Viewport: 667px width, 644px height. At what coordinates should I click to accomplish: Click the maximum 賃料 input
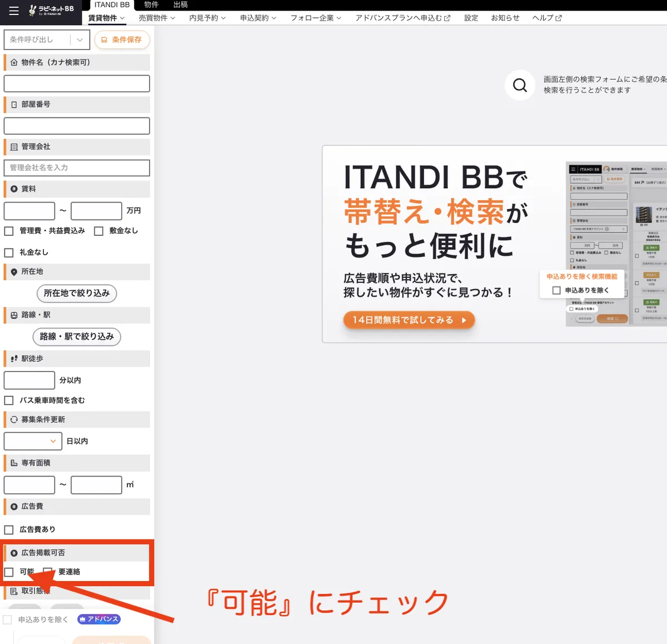[x=96, y=211]
